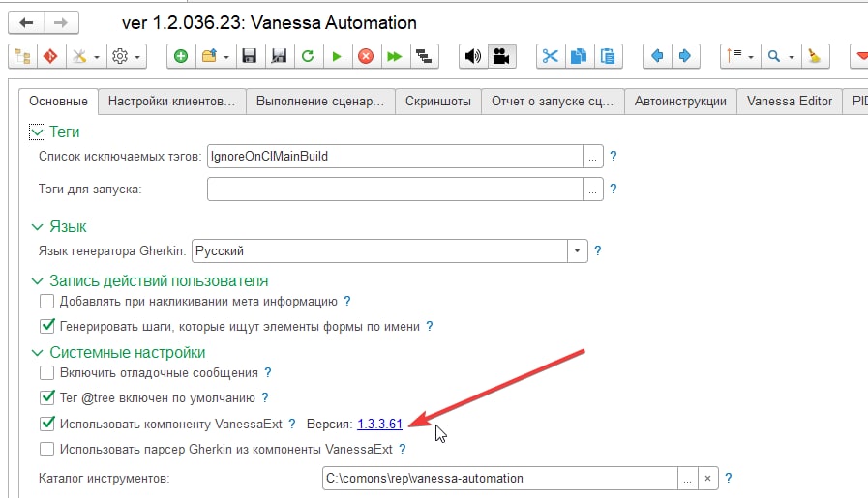Click the green fast-forward run icon
Viewport: 868px width, 498px height.
tap(395, 56)
